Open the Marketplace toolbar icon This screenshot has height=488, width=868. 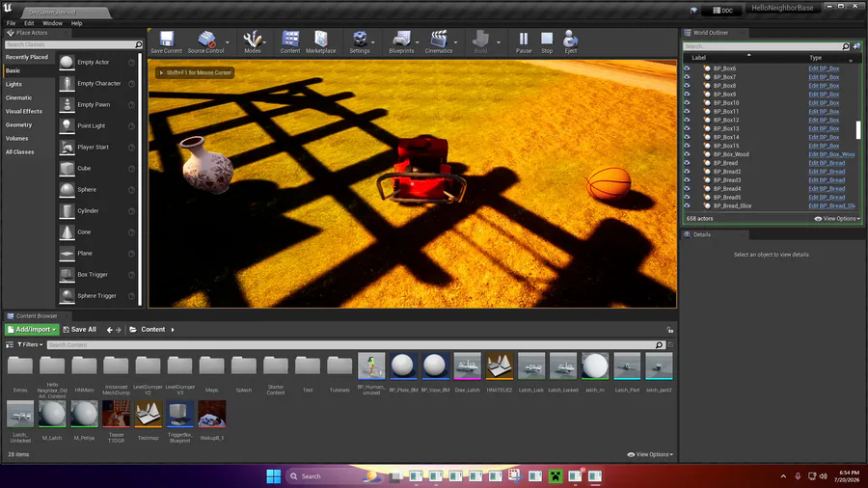tap(321, 40)
